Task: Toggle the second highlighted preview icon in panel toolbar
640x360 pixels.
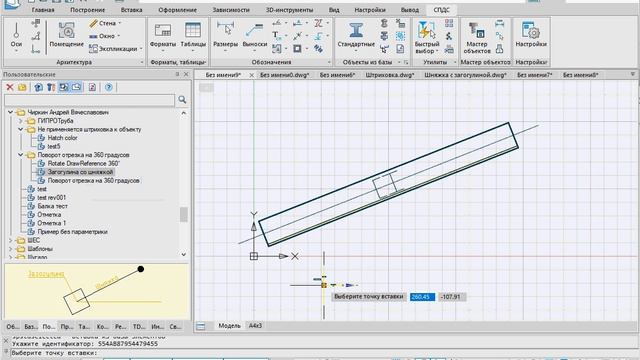Action: [76, 87]
